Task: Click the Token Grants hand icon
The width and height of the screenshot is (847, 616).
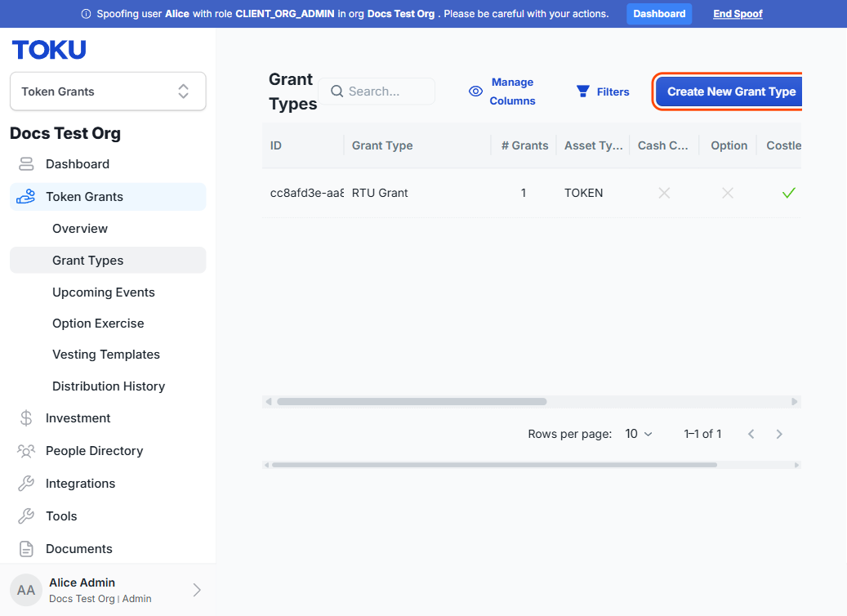Action: (x=26, y=197)
